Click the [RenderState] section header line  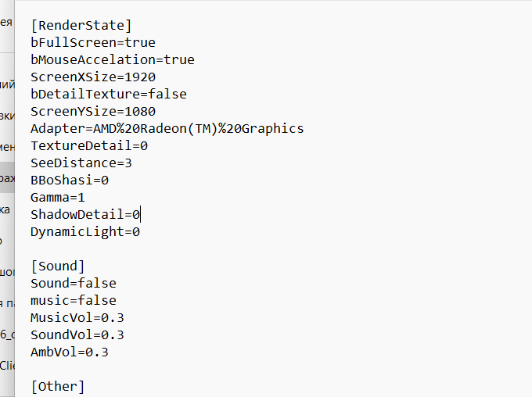coord(81,26)
